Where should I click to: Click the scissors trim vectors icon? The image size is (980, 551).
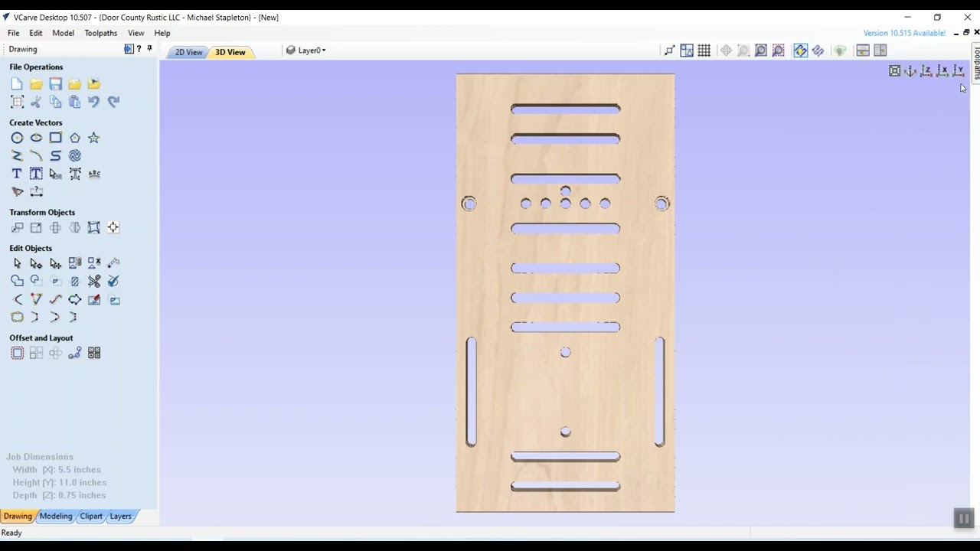pos(94,281)
